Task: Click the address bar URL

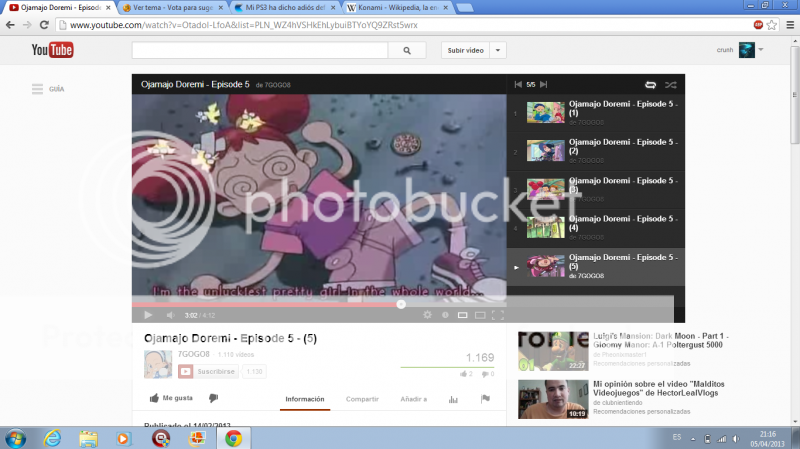Action: point(244,25)
